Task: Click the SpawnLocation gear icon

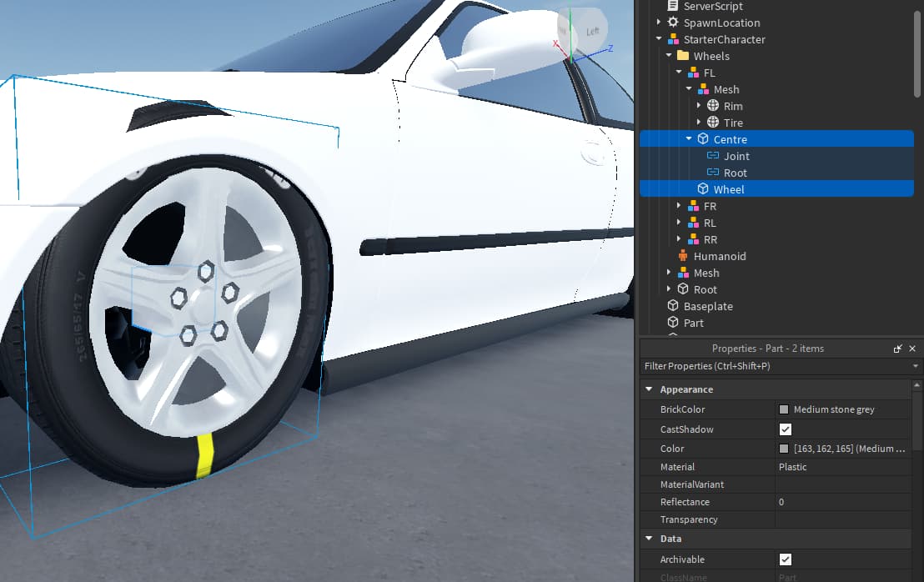Action: [673, 23]
